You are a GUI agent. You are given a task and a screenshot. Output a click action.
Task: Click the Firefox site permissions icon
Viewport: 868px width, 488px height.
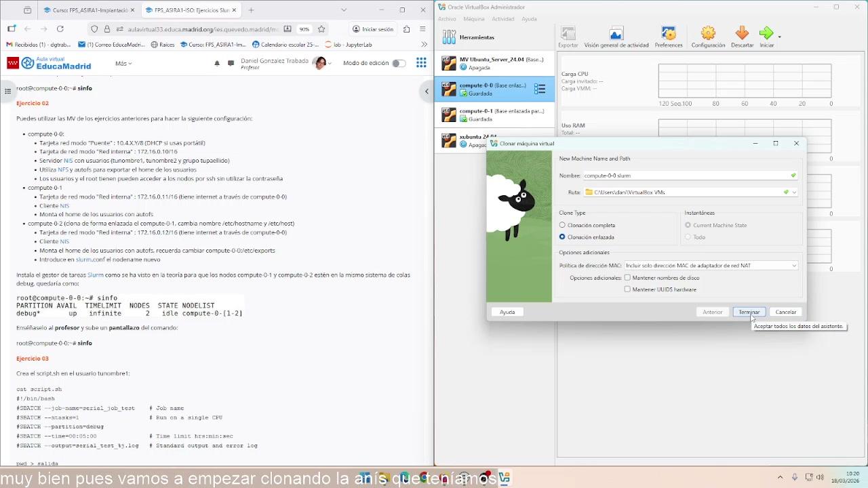(120, 29)
